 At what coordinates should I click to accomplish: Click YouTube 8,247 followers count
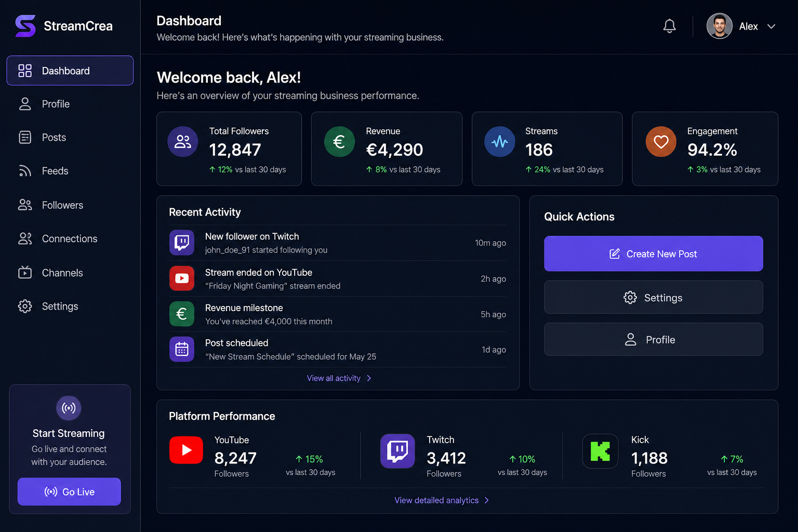(235, 458)
